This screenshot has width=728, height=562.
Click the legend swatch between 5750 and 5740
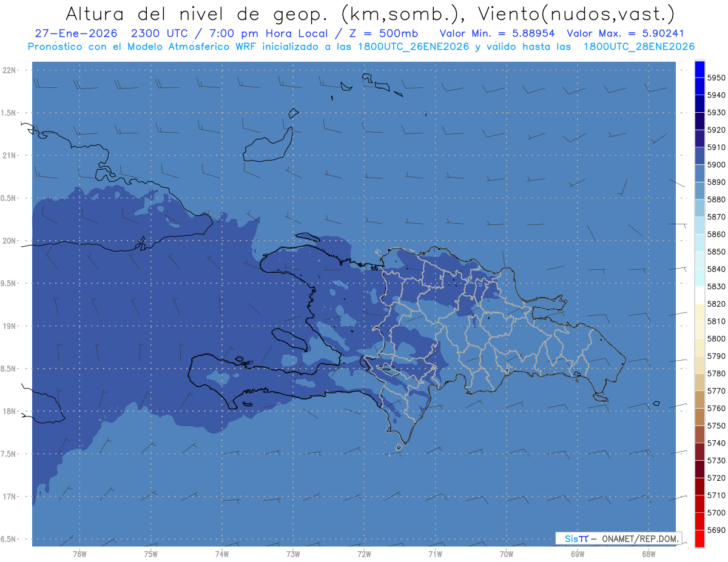(699, 434)
